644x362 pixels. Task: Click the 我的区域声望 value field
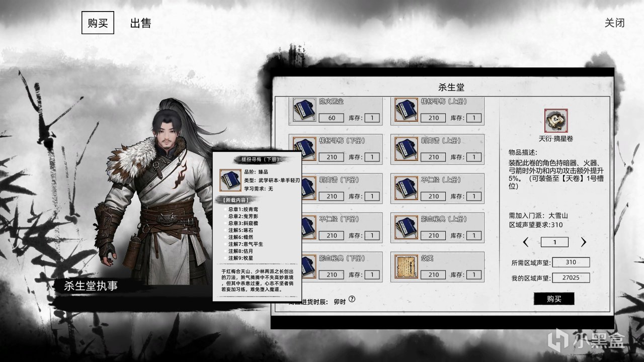[x=571, y=278]
